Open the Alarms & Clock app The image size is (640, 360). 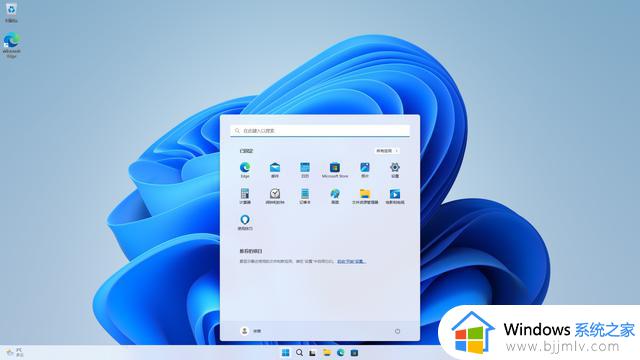(x=275, y=196)
